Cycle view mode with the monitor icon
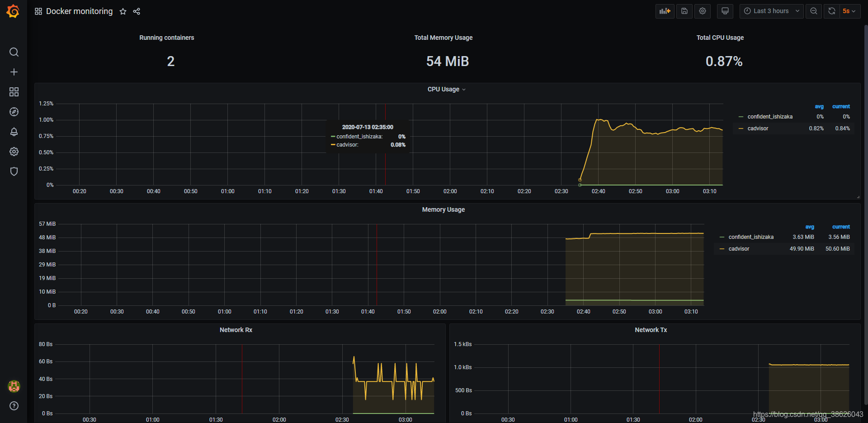Image resolution: width=868 pixels, height=423 pixels. [725, 11]
